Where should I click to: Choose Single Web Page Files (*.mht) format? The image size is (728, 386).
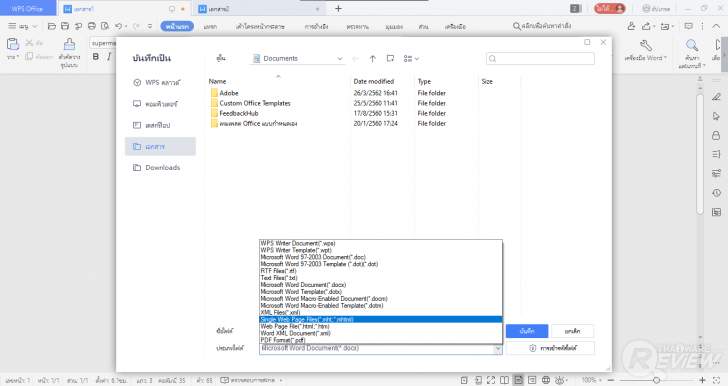(380, 320)
